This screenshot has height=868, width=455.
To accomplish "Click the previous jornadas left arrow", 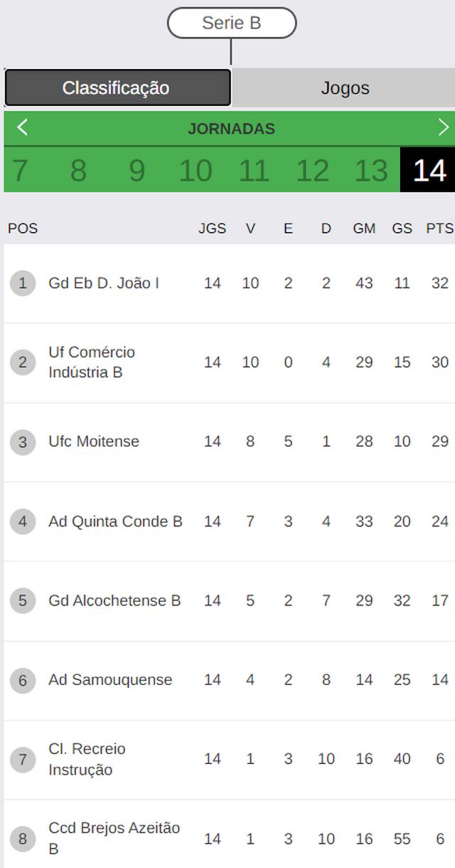I will (x=22, y=128).
